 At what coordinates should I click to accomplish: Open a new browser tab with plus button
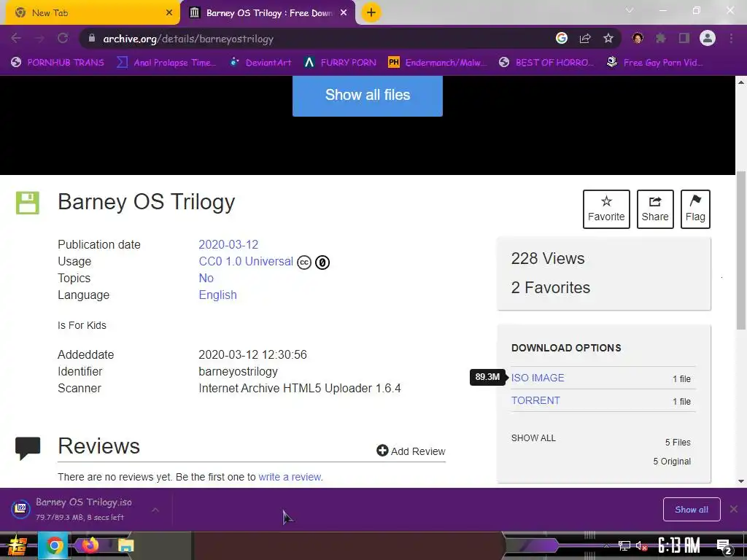pos(371,13)
